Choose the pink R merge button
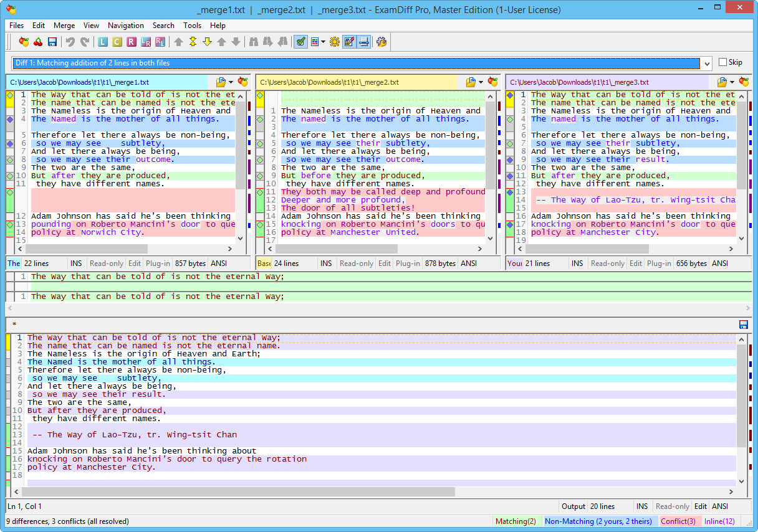Screen dimensions: 758x532 click(x=131, y=42)
